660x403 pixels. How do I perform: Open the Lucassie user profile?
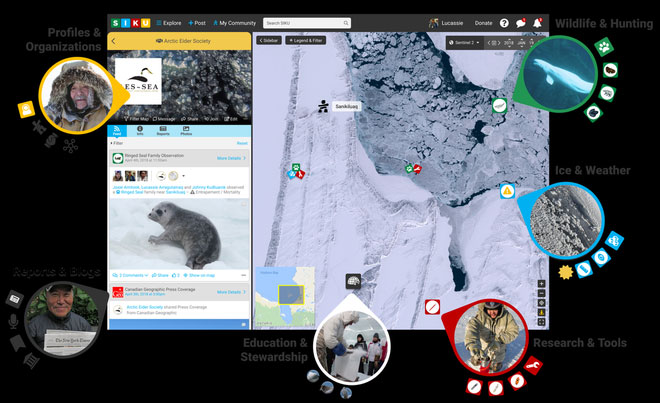446,23
